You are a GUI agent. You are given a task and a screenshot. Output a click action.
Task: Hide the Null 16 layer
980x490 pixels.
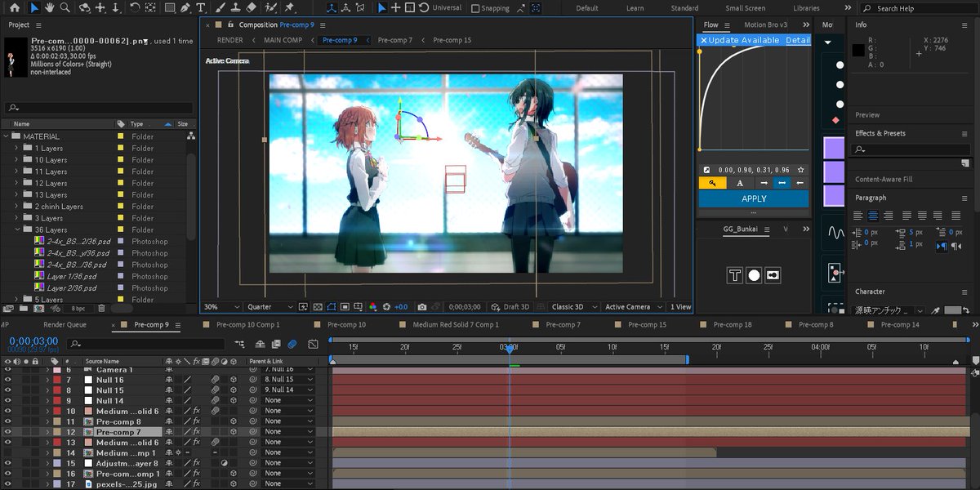tap(8, 380)
